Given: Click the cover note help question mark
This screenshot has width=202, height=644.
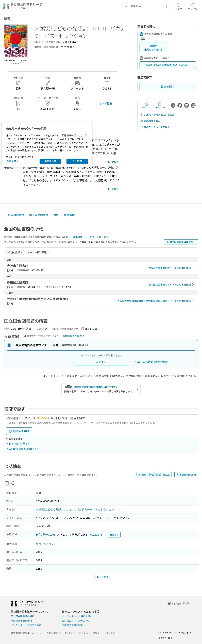Looking at the screenshot, I should pyautogui.click(x=21, y=63).
